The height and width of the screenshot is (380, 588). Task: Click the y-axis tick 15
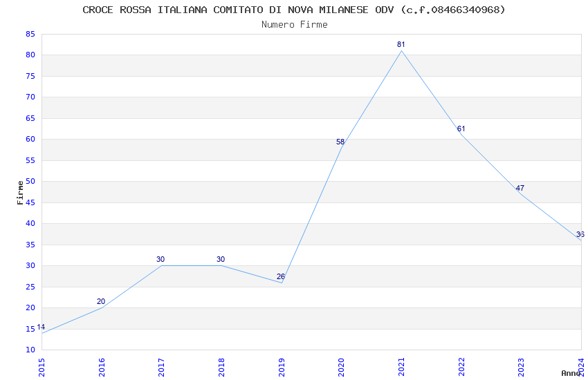[30, 329]
